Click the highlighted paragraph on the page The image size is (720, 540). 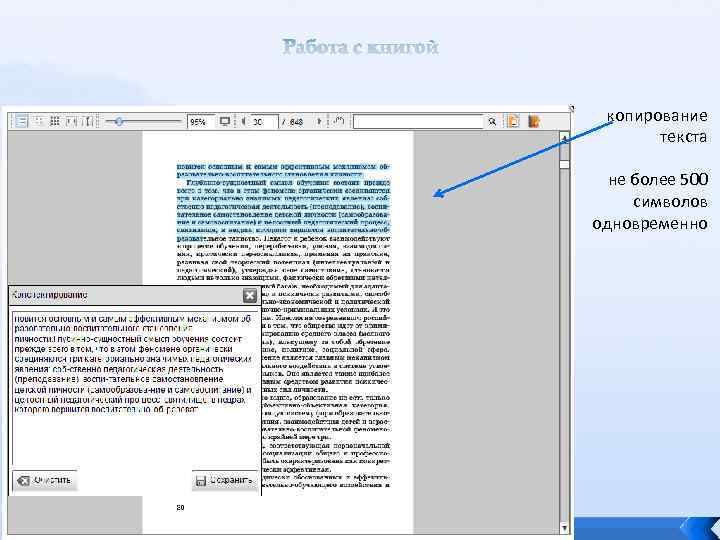(x=283, y=202)
